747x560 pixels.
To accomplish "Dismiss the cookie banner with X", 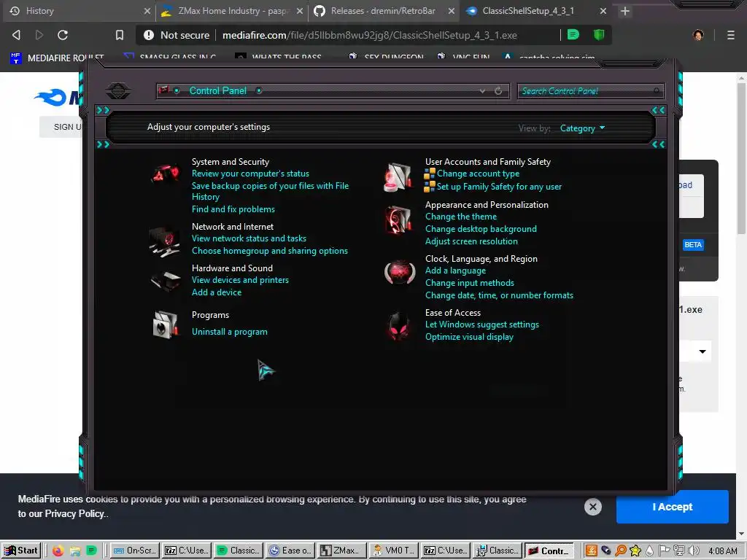I will [x=592, y=507].
